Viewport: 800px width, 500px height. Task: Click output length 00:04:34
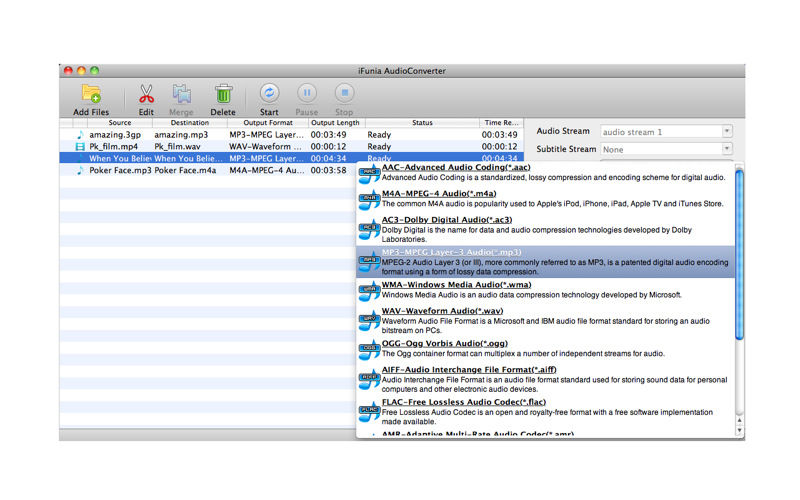329,159
